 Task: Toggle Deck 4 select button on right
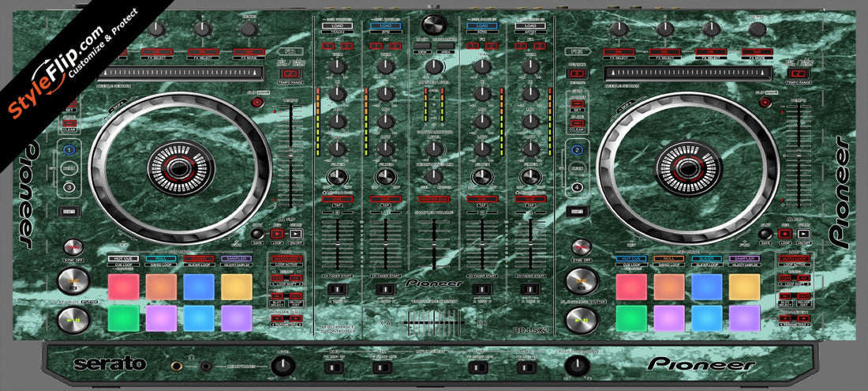pyautogui.click(x=578, y=187)
